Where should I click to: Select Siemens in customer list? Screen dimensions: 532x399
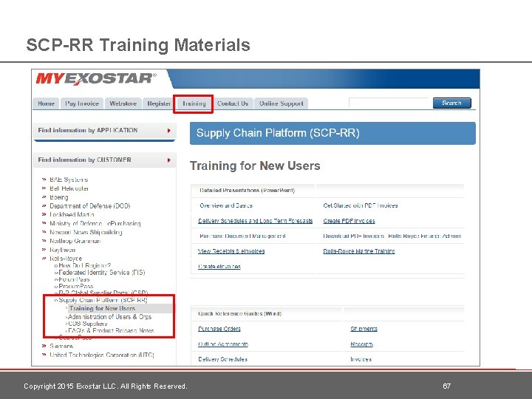click(x=61, y=347)
